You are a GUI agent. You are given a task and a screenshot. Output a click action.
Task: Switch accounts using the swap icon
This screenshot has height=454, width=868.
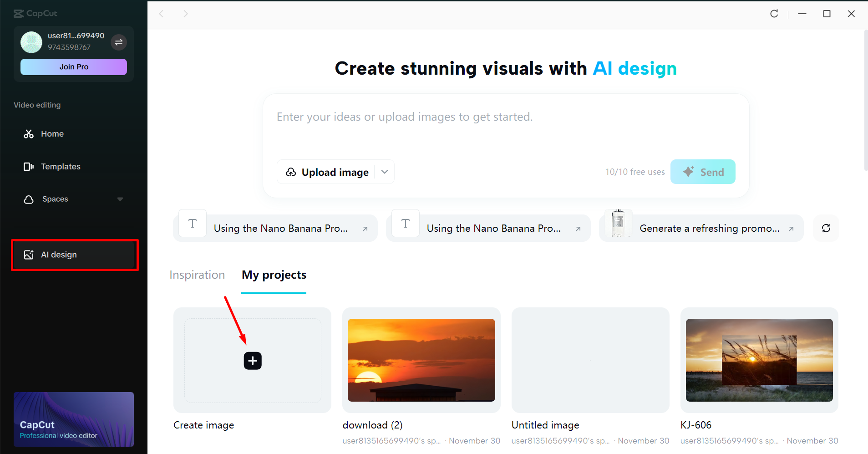[118, 42]
